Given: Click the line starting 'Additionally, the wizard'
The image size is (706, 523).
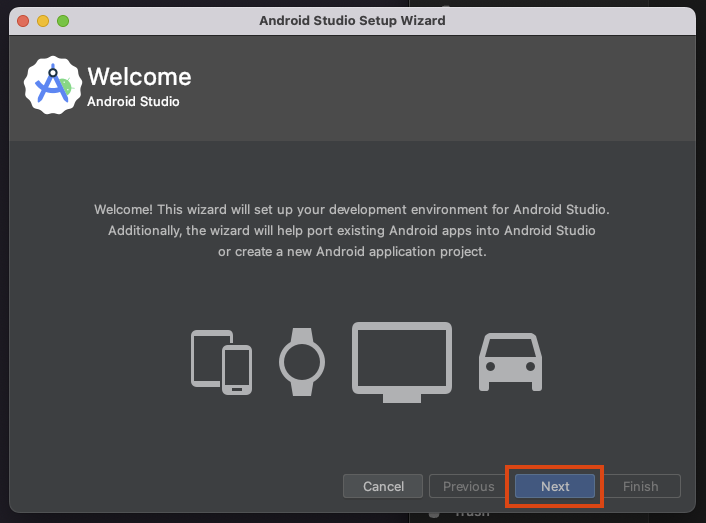Looking at the screenshot, I should [352, 230].
